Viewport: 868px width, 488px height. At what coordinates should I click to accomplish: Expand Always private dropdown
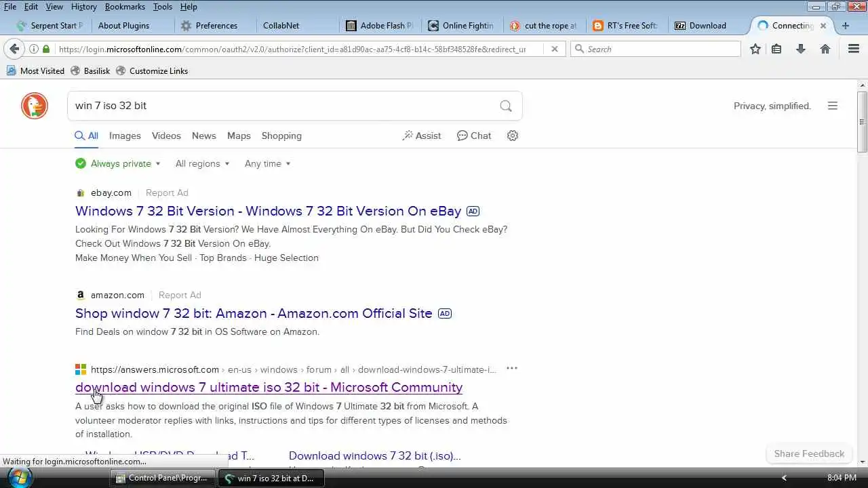tap(118, 163)
